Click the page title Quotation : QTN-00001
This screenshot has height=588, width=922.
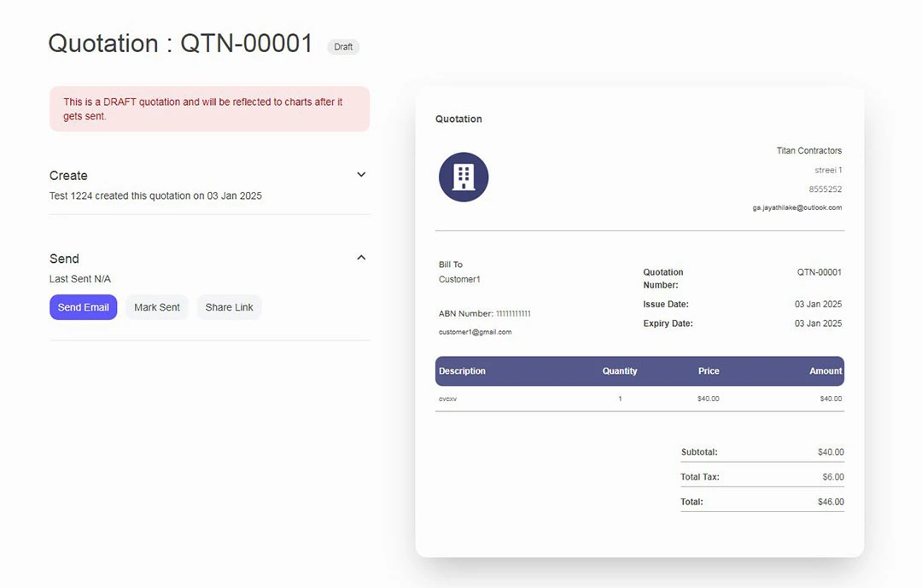tap(180, 44)
